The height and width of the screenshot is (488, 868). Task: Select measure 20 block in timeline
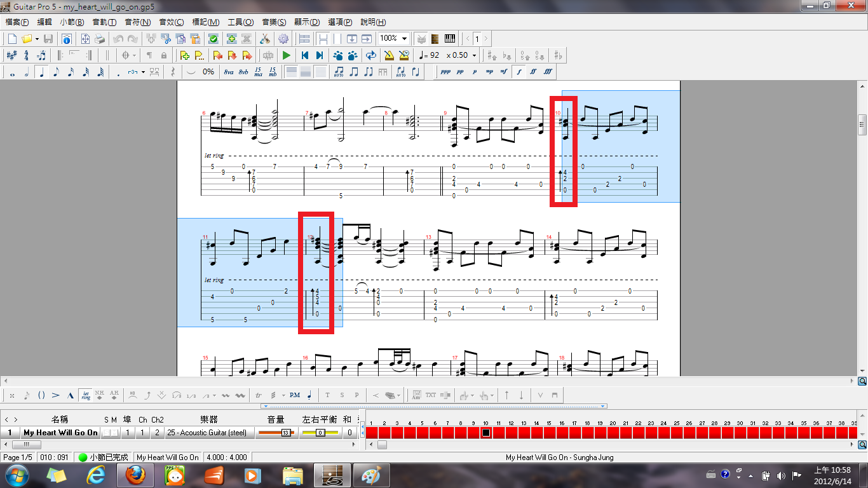click(x=613, y=433)
